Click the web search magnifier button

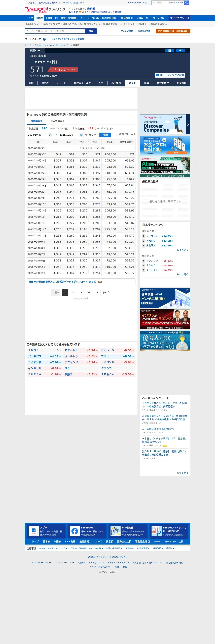click(x=187, y=3)
